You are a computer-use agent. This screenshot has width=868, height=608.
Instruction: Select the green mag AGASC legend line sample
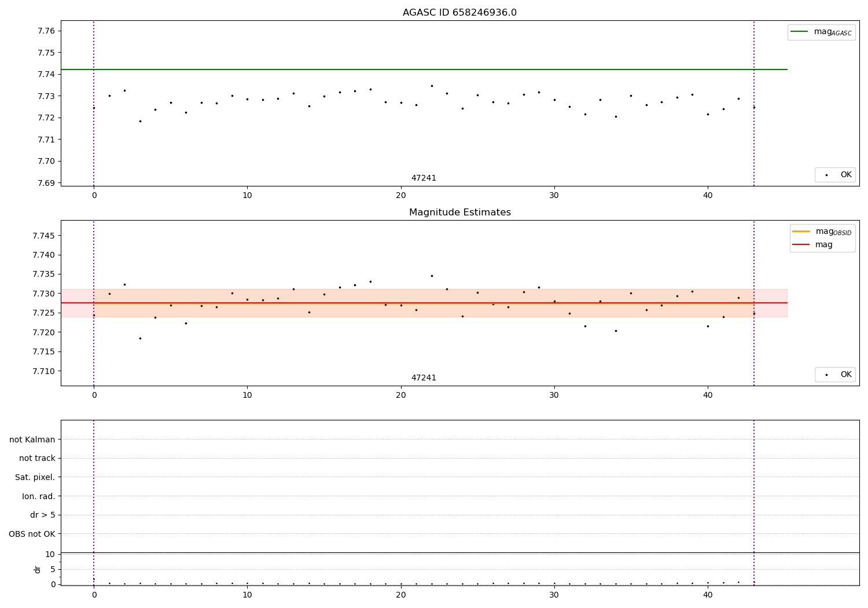[x=800, y=32]
